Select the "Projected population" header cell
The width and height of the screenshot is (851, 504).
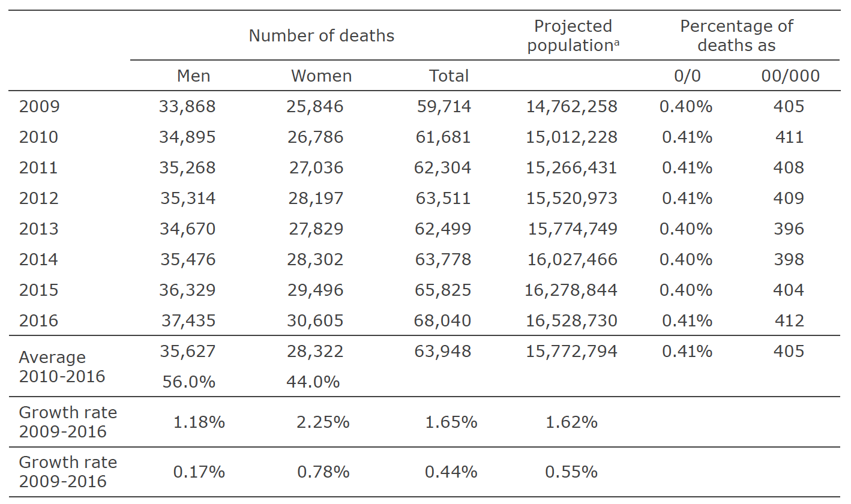point(573,36)
